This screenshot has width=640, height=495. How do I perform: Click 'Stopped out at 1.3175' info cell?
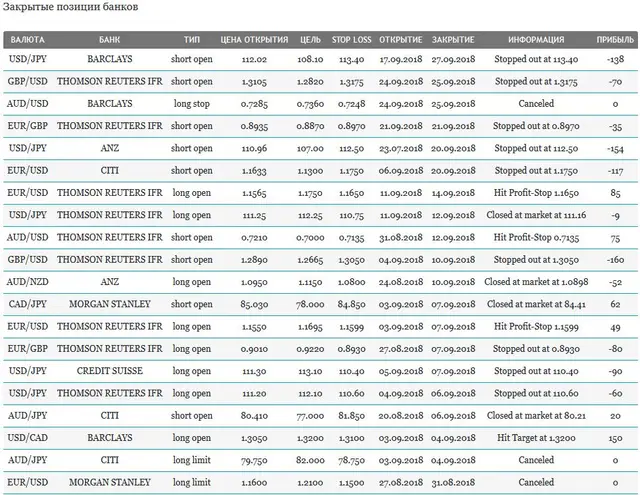coord(536,82)
